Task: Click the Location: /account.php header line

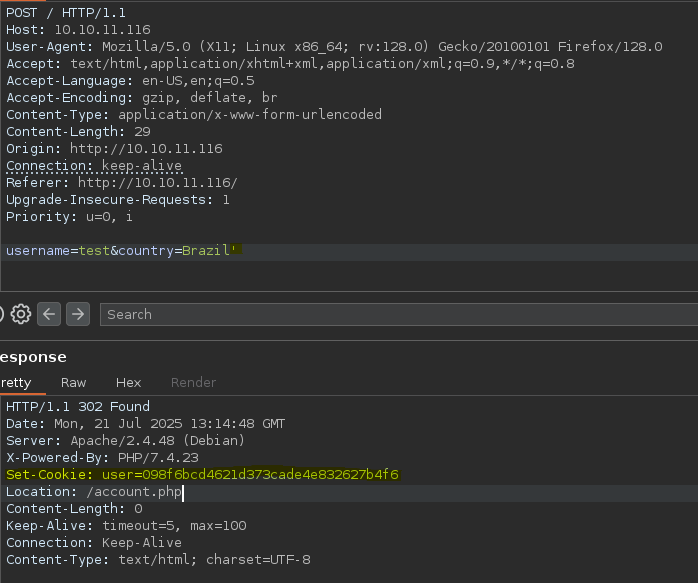Action: coord(94,492)
